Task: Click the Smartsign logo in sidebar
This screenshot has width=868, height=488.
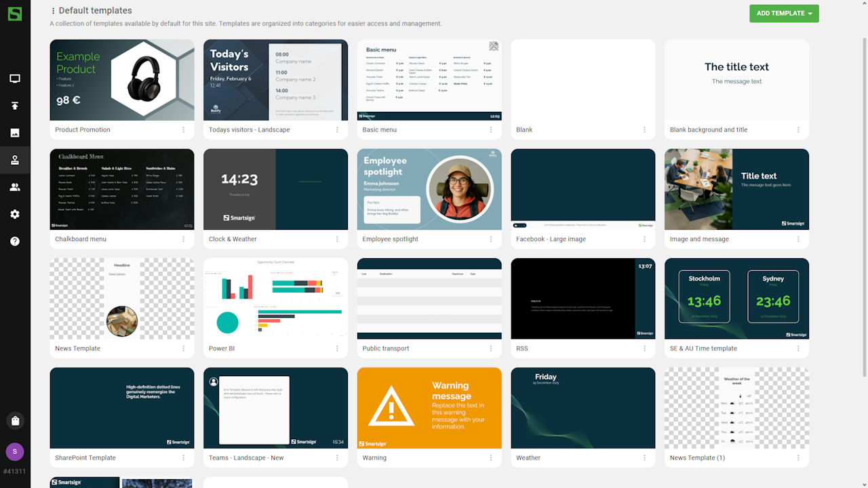Action: (x=15, y=14)
